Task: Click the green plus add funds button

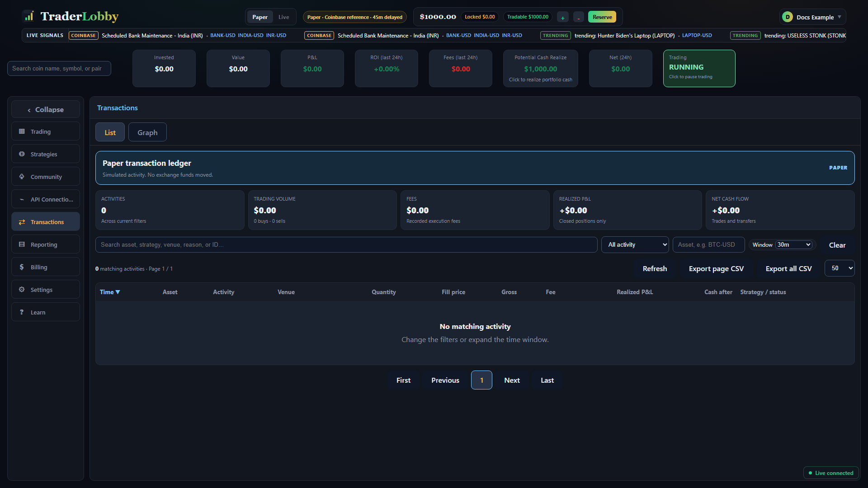Action: click(x=563, y=17)
